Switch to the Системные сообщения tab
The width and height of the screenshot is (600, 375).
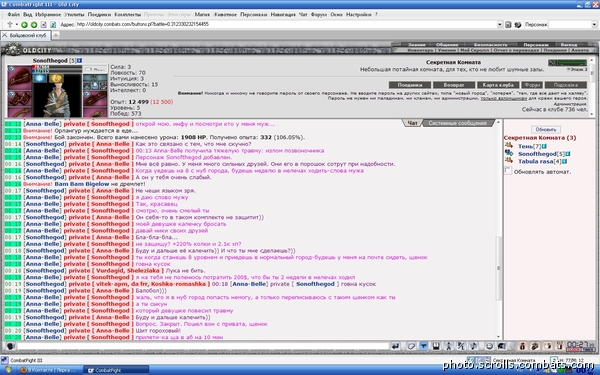(457, 123)
